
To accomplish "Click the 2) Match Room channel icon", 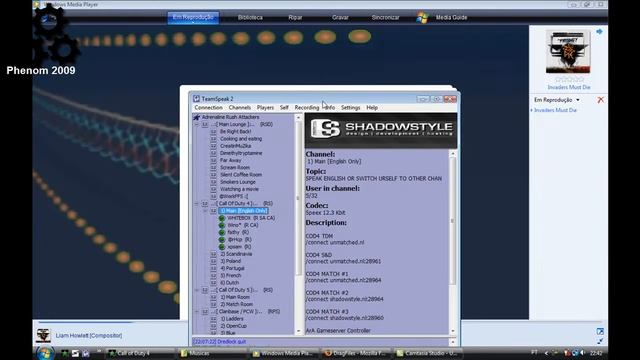I will 213,304.
